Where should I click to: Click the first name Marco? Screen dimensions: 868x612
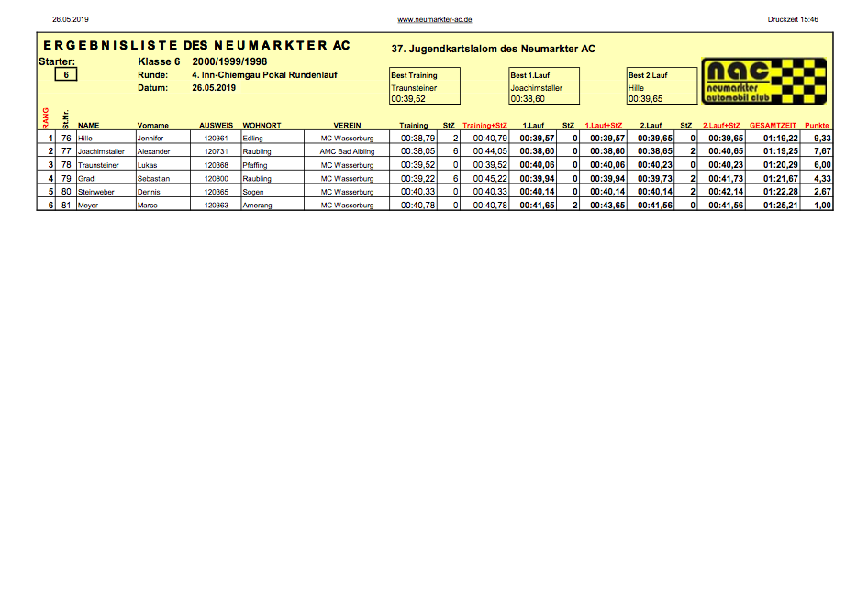(147, 206)
